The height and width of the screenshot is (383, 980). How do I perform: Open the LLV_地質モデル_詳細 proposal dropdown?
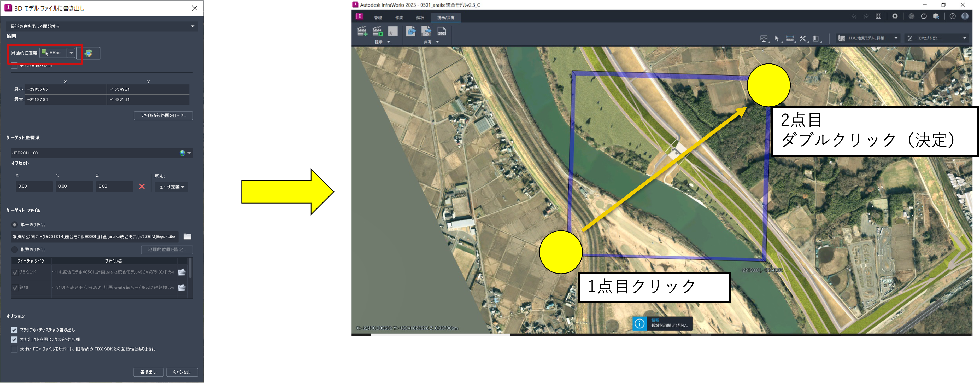tap(896, 38)
